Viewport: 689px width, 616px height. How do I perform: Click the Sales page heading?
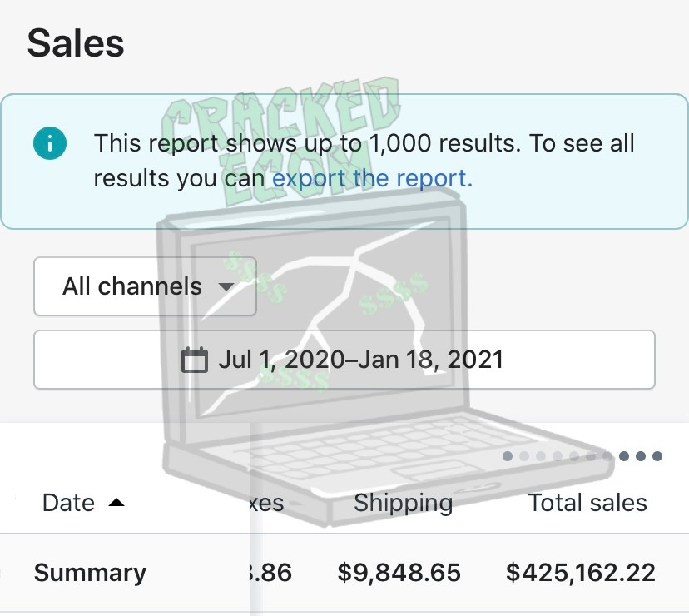(76, 43)
